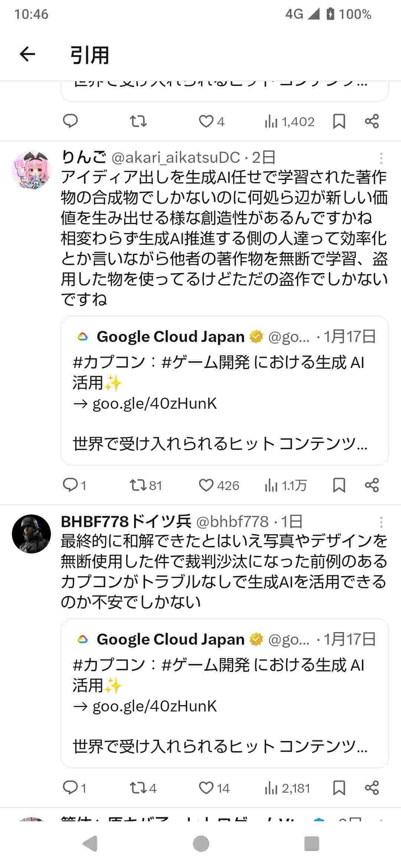Reply to BHBF778 ドイツ兵's post
The image size is (401, 868).
coord(70,788)
